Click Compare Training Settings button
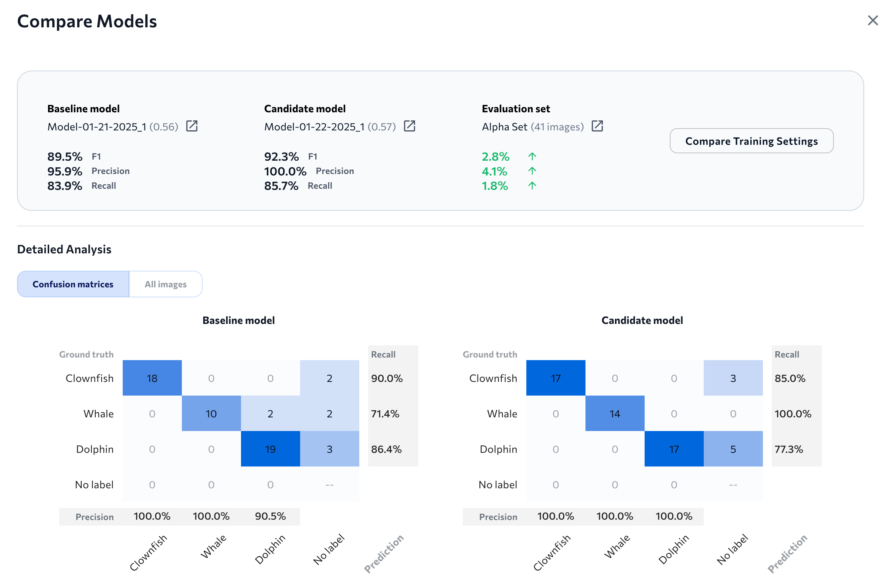 pyautogui.click(x=751, y=141)
